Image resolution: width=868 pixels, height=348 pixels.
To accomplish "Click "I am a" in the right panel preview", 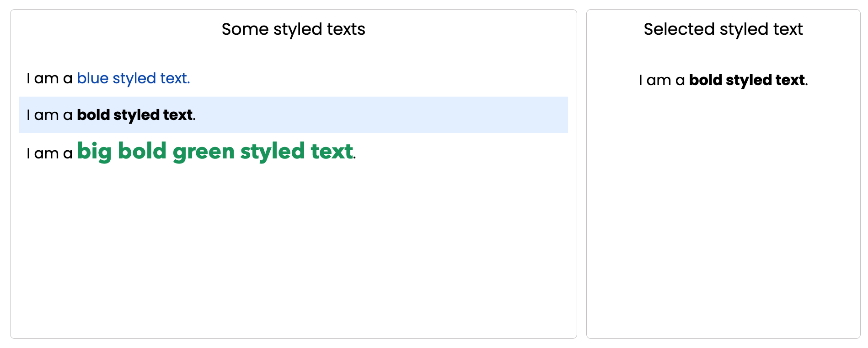I will coord(662,81).
